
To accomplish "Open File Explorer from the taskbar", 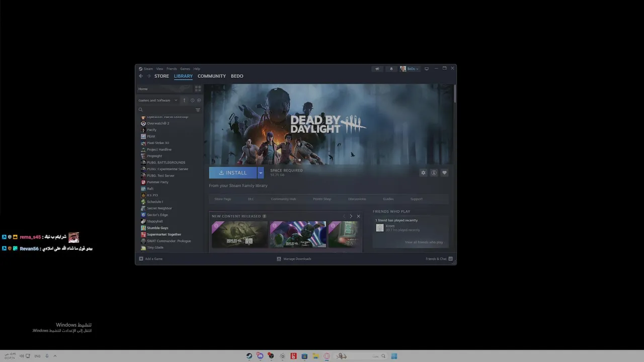I will [315, 356].
